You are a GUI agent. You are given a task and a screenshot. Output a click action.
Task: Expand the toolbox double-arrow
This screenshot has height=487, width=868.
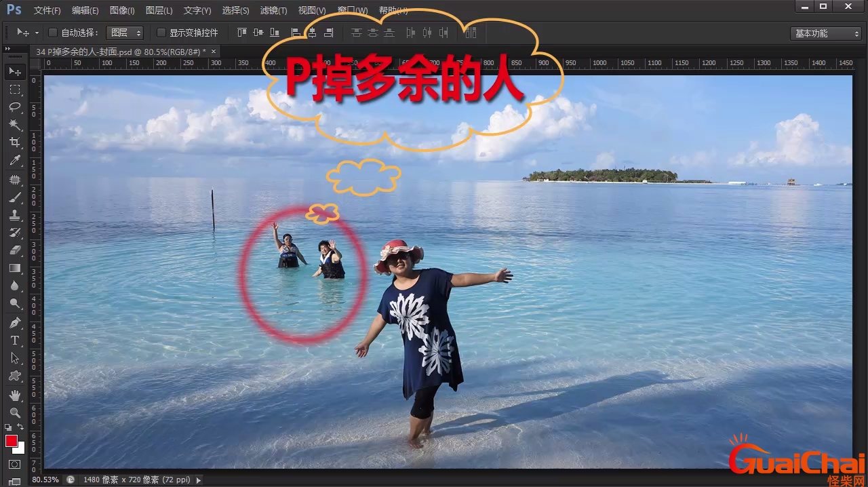click(7, 49)
